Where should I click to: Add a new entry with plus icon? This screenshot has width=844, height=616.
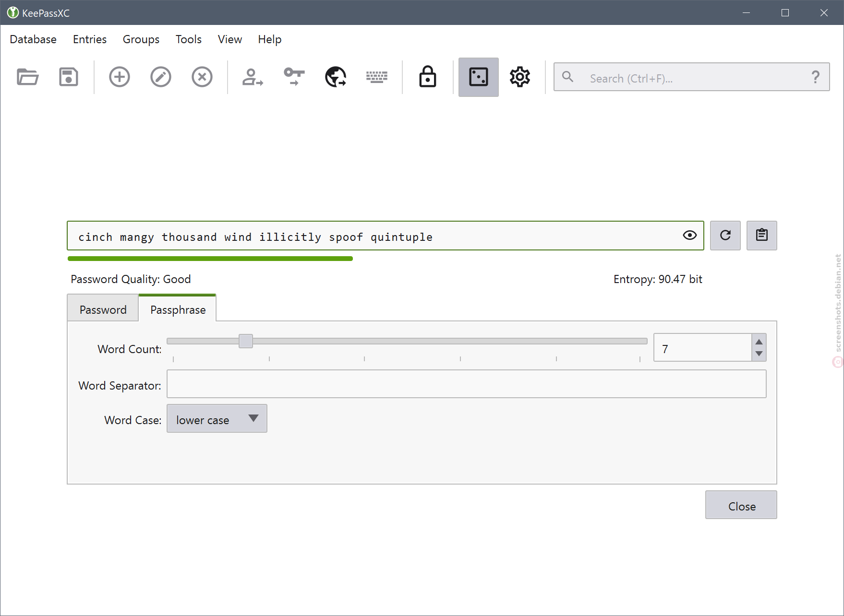tap(120, 77)
